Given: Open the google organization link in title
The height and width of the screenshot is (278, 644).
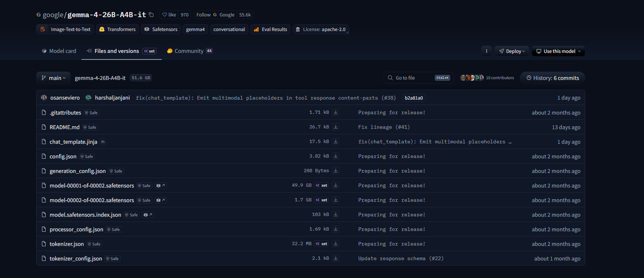Looking at the screenshot, I should point(53,15).
